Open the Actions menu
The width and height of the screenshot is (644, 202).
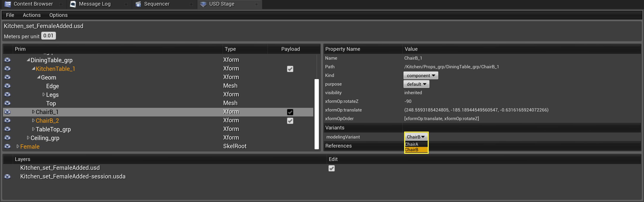(x=32, y=15)
